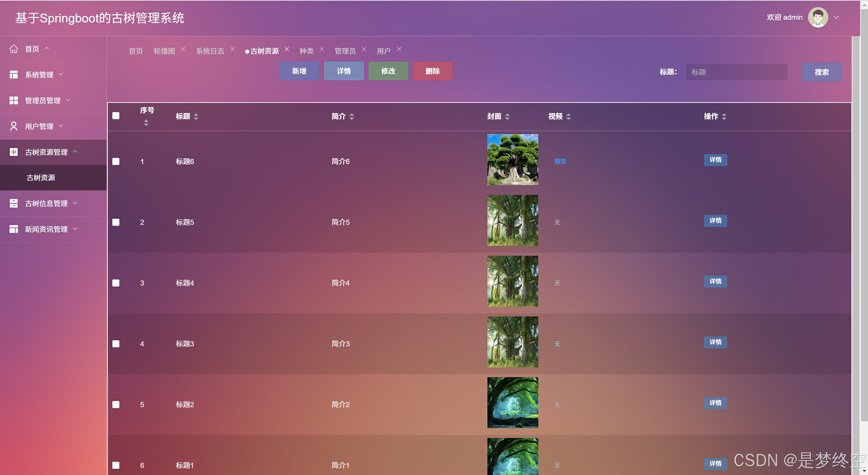Click the 古树资源管理 chart icon
Image resolution: width=868 pixels, height=475 pixels.
point(14,152)
